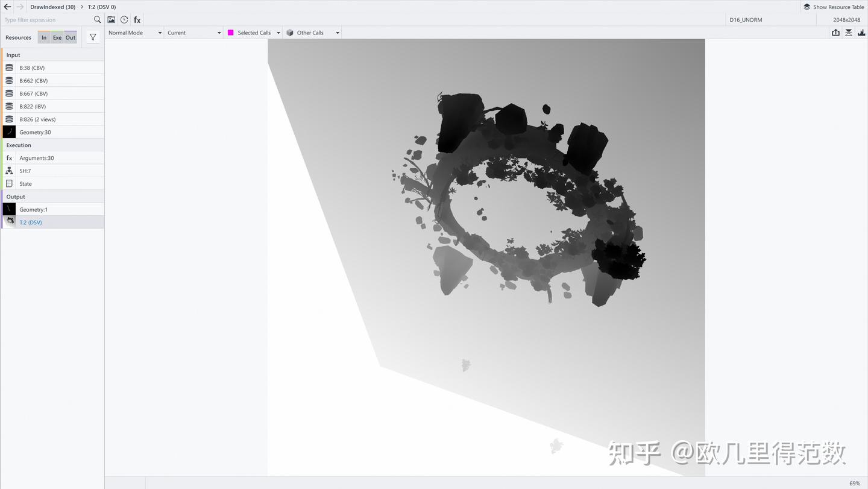Toggle the Exe resources filter
Viewport: 868px width, 489px height.
point(57,37)
